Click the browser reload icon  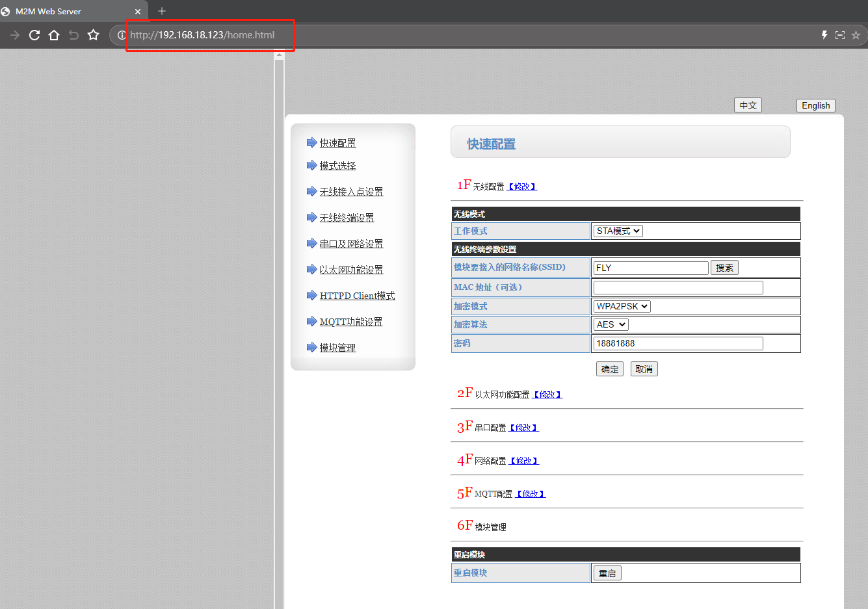[x=34, y=35]
